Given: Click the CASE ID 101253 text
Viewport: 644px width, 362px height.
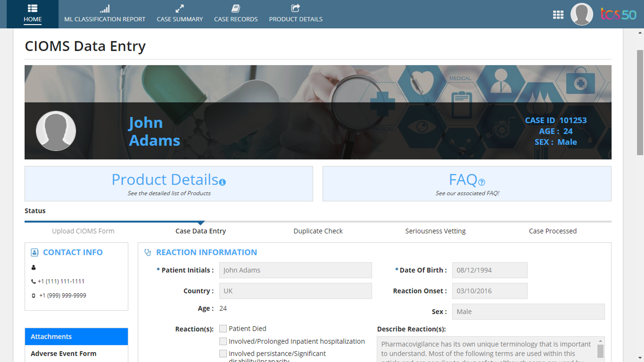Looking at the screenshot, I should pos(555,120).
